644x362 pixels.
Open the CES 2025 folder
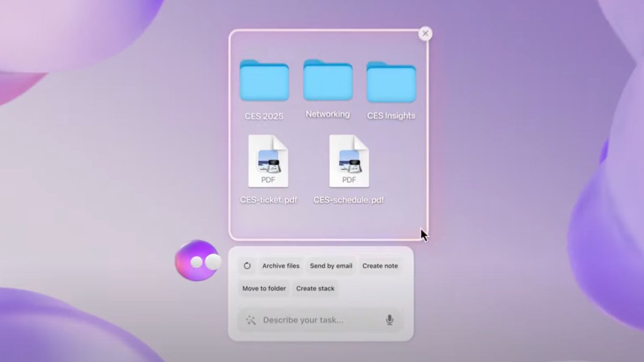point(264,80)
